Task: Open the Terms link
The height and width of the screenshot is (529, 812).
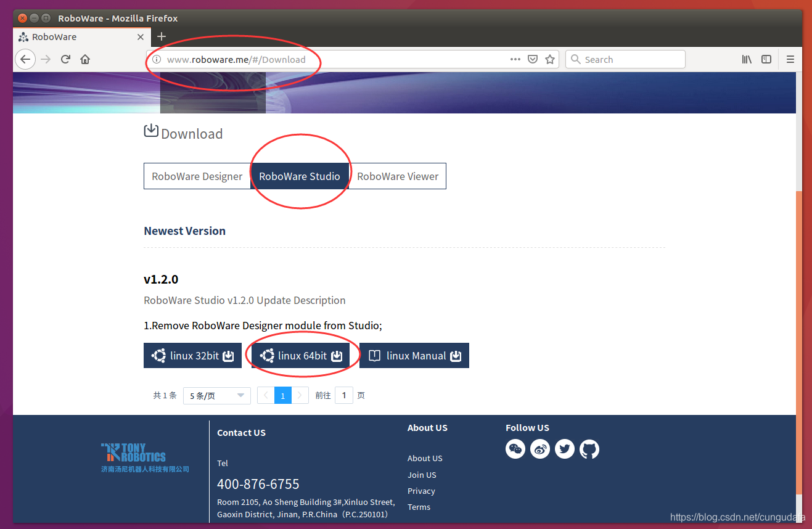Action: 419,507
